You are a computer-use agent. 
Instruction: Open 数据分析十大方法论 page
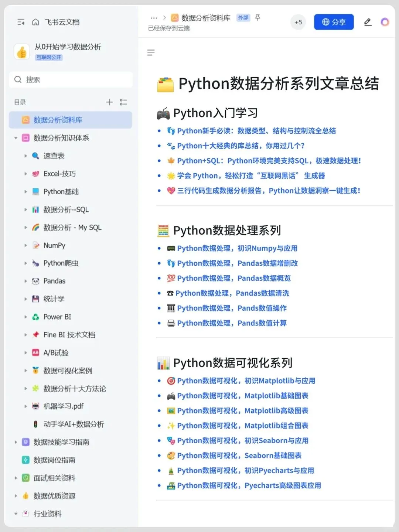click(x=75, y=389)
